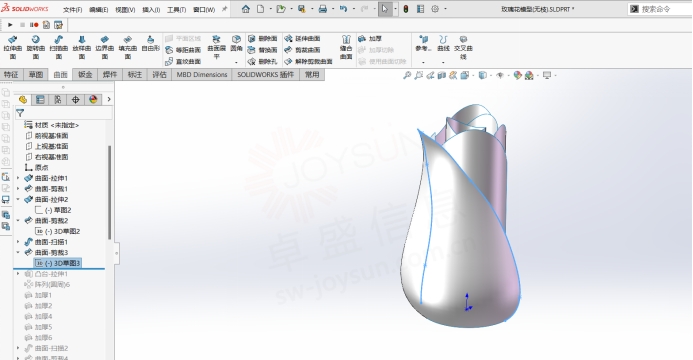Select the 扫描曲面 swept surface tool
693x360 pixels.
click(x=59, y=47)
